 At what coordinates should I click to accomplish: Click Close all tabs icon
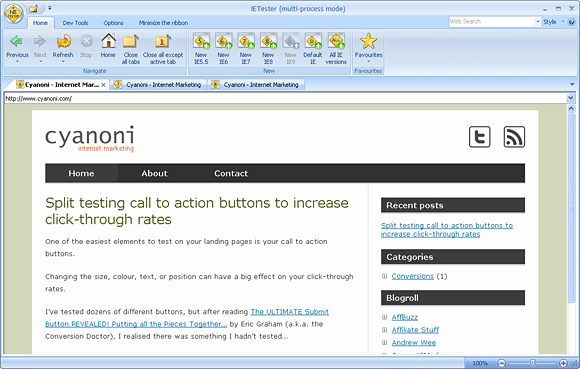(131, 41)
